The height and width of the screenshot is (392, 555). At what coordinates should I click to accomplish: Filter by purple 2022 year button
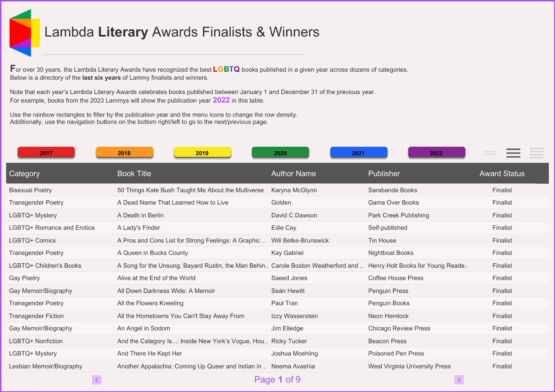pos(436,153)
